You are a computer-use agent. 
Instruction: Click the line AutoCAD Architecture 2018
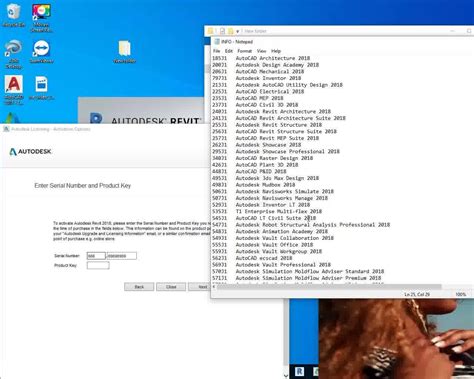point(261,58)
